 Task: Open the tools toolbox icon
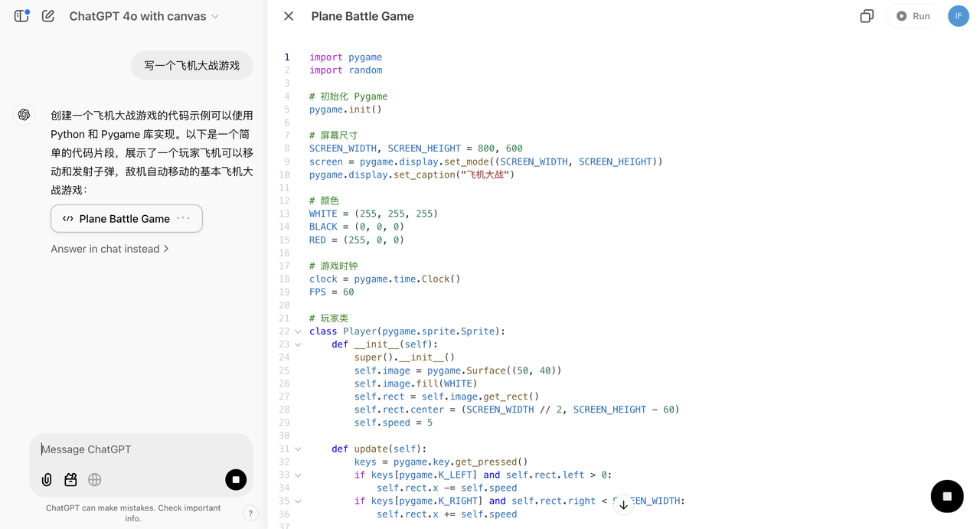[70, 480]
